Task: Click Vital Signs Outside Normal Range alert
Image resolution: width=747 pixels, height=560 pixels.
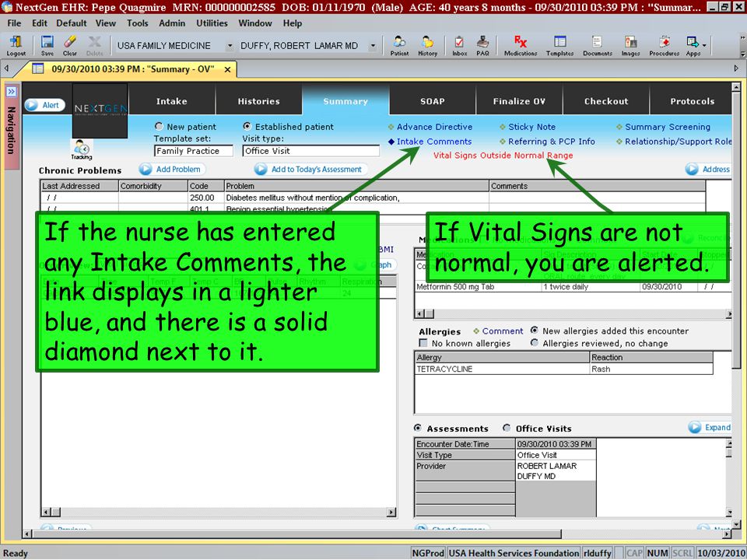Action: point(503,156)
